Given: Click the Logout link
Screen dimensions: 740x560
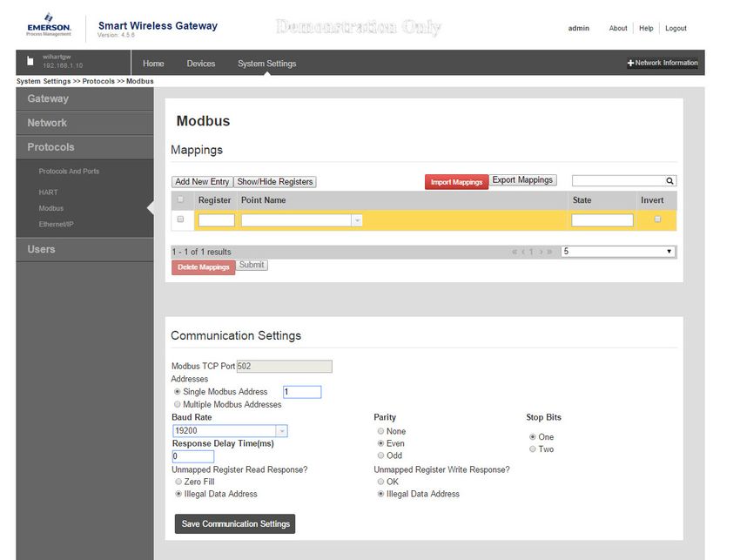Looking at the screenshot, I should click(676, 29).
